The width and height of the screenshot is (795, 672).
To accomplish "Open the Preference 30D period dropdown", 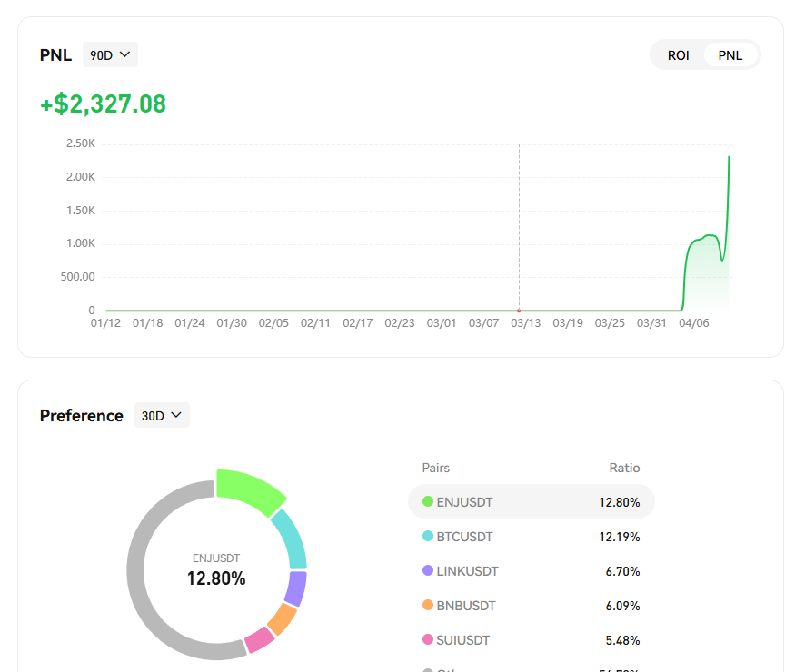I will pos(162,415).
